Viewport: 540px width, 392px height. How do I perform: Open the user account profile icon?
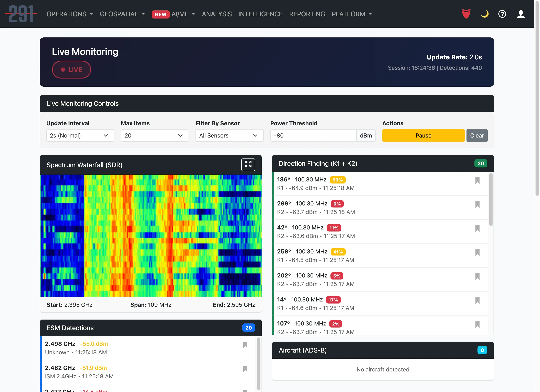coord(521,14)
